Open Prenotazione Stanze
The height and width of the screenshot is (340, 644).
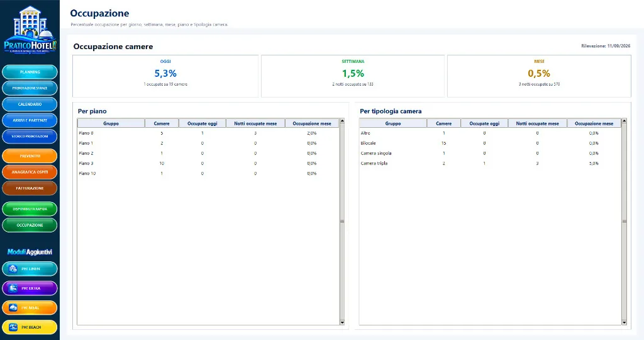click(30, 88)
